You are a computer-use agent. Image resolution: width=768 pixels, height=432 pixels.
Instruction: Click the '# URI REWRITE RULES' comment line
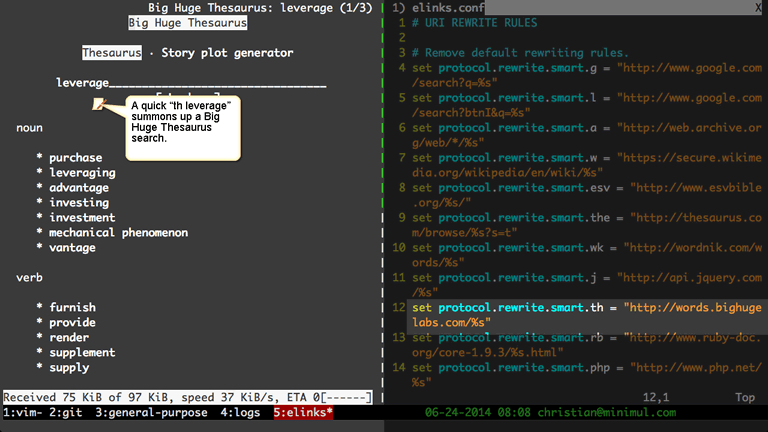pyautogui.click(x=475, y=23)
